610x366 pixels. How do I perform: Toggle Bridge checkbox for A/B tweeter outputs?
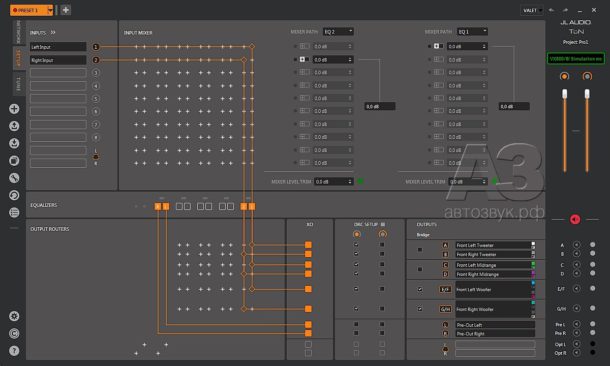(420, 250)
